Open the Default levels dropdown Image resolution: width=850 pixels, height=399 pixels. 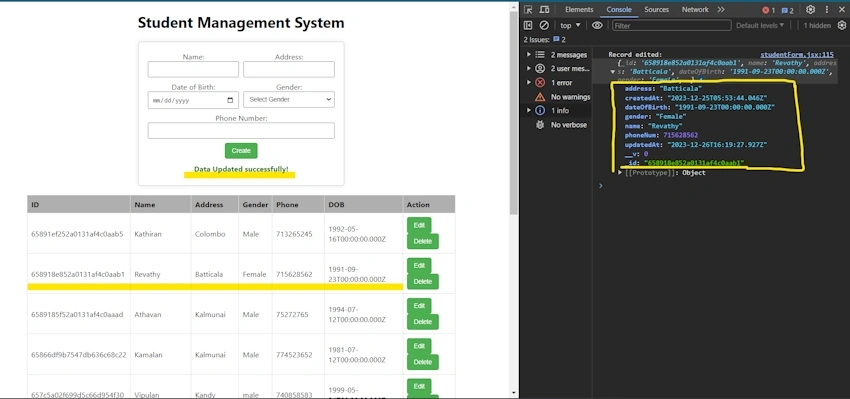click(760, 25)
